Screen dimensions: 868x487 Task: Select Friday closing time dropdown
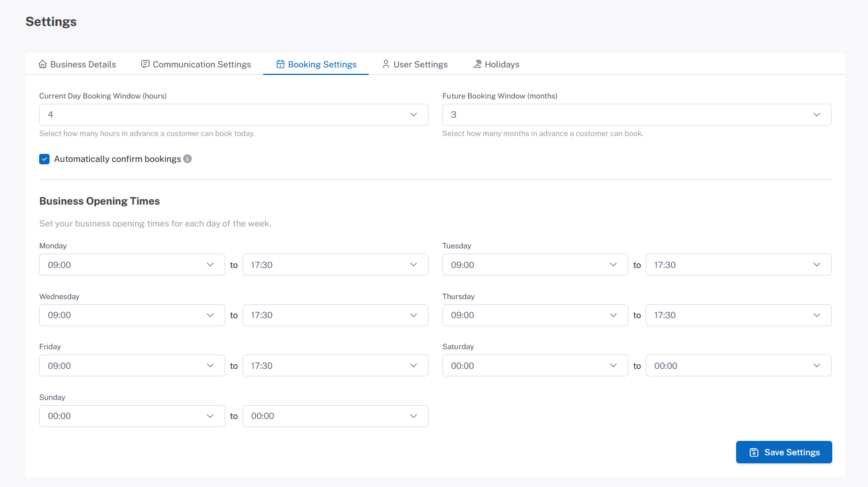(335, 366)
